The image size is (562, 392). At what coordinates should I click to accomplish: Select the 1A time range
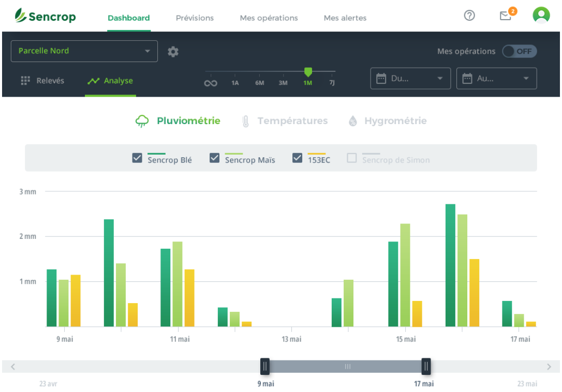coord(235,83)
